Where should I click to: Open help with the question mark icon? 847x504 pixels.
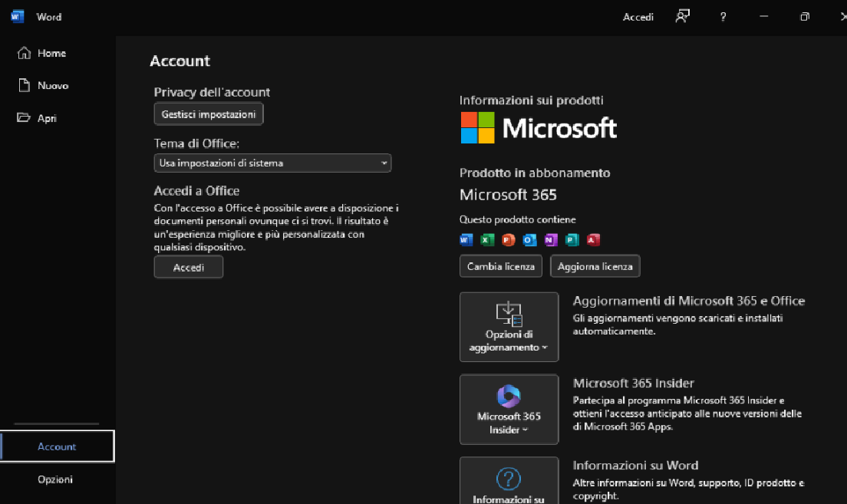point(723,17)
